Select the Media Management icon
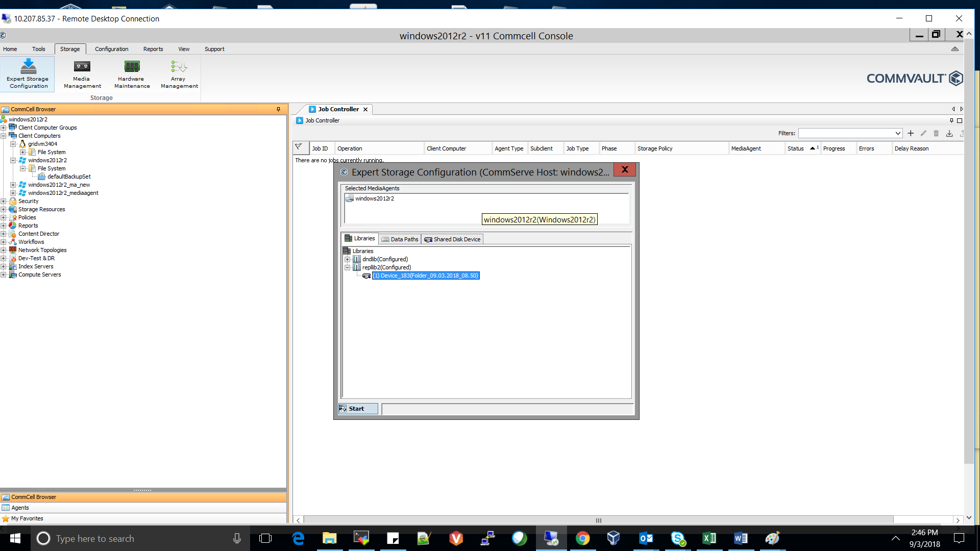The height and width of the screenshot is (551, 980). point(82,73)
